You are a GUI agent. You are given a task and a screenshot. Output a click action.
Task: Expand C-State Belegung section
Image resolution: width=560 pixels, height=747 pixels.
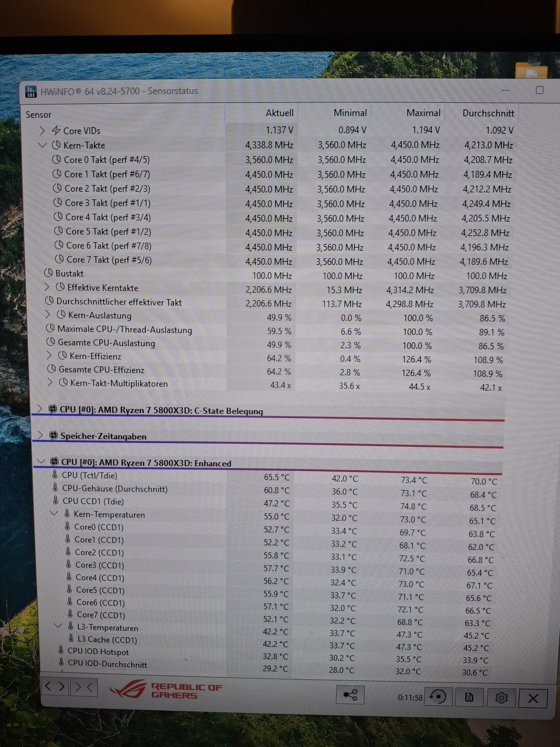[40, 409]
